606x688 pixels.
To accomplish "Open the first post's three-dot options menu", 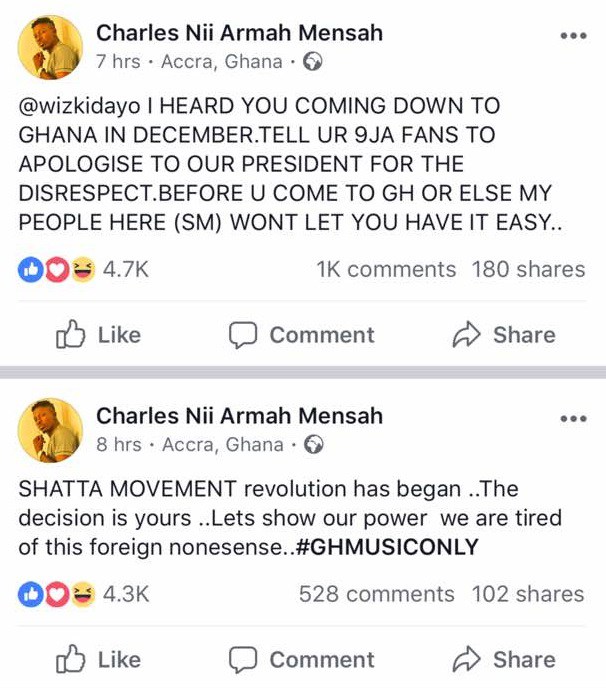I will click(x=573, y=36).
